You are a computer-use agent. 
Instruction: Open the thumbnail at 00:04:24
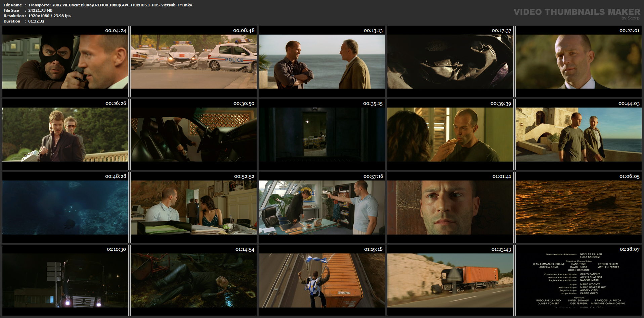(65, 62)
